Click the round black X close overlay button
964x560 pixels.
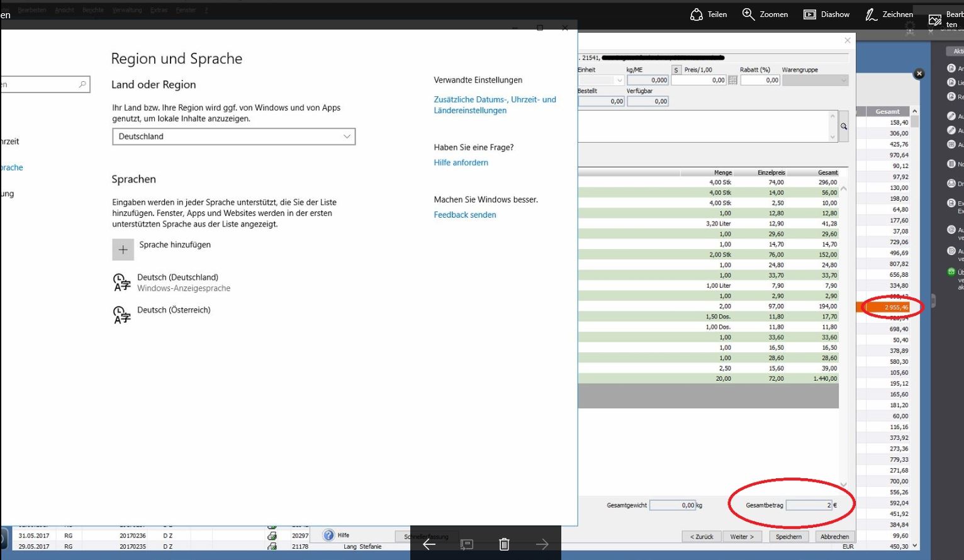919,74
